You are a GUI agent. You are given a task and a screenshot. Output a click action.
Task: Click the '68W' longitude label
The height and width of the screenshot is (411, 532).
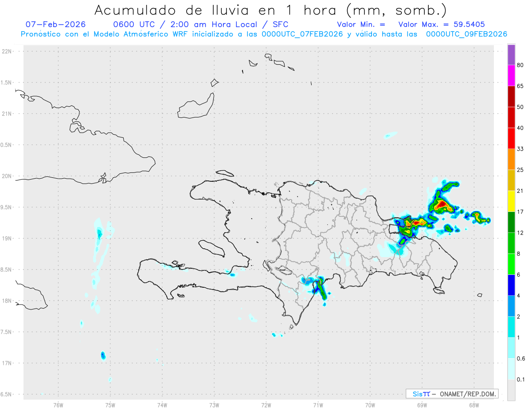474,405
